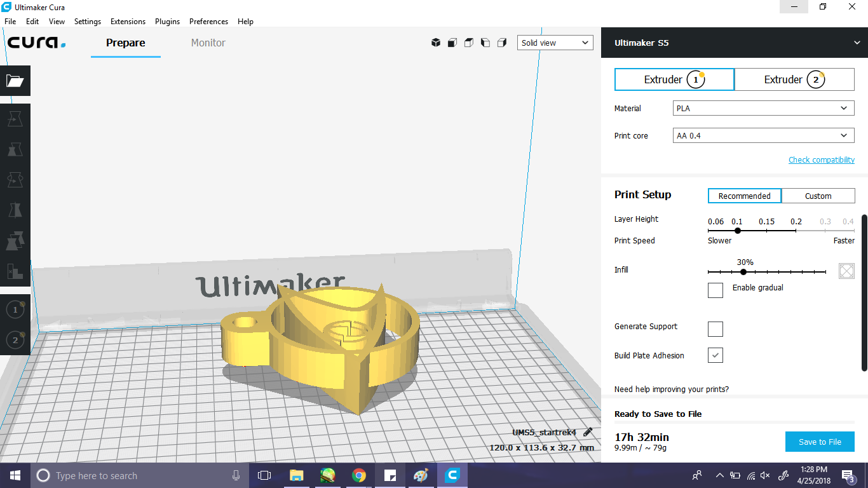Open the Solid view dropdown
The width and height of the screenshot is (868, 488).
pos(555,43)
